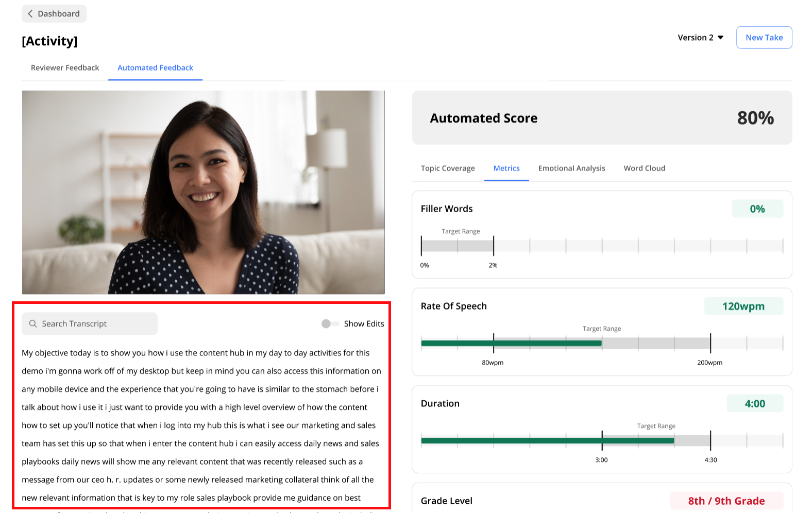Click the 4:00 Duration badge
The height and width of the screenshot is (513, 812).
pos(755,403)
